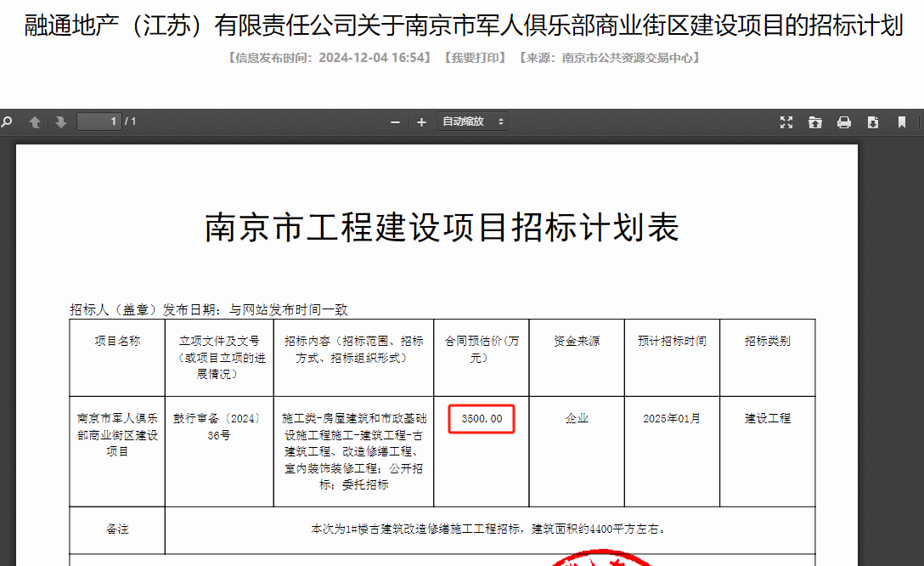924x566 pixels.
Task: Print the PDF document icon
Action: tap(844, 122)
